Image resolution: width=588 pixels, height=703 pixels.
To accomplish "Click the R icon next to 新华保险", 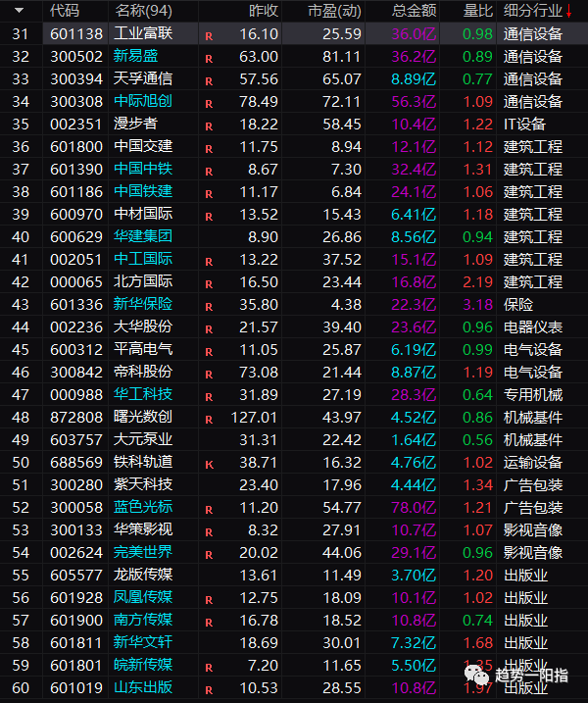I will click(x=209, y=307).
